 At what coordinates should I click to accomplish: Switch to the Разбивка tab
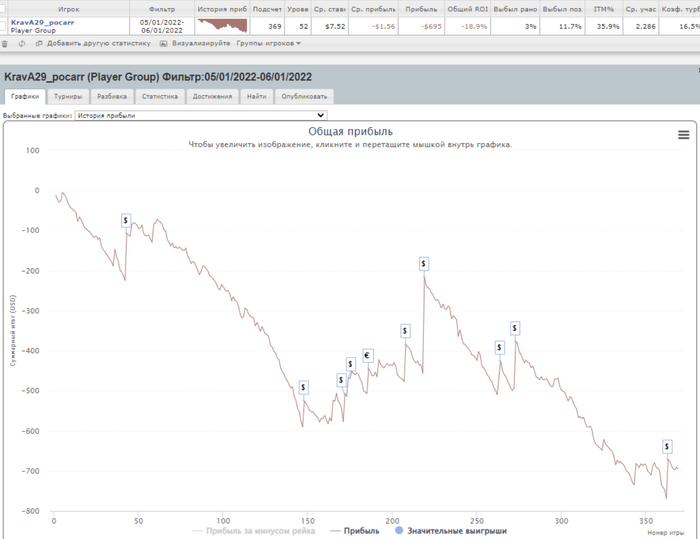point(112,96)
